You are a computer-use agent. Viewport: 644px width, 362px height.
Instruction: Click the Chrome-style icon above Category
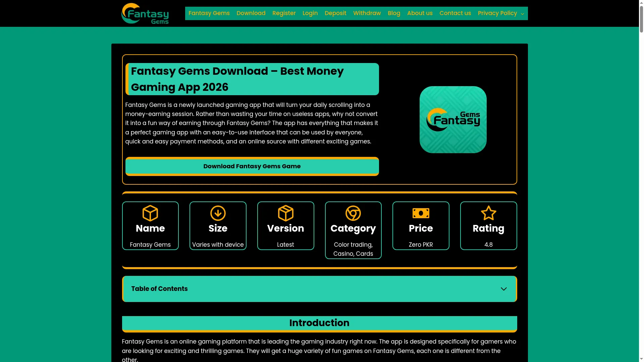353,213
